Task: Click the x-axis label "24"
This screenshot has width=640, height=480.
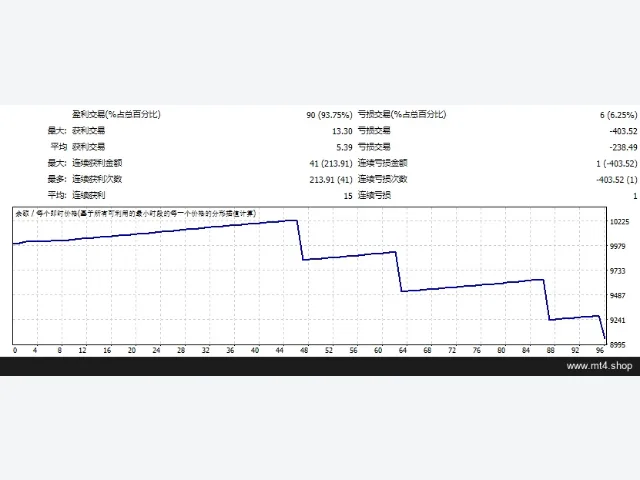Action: (x=156, y=350)
